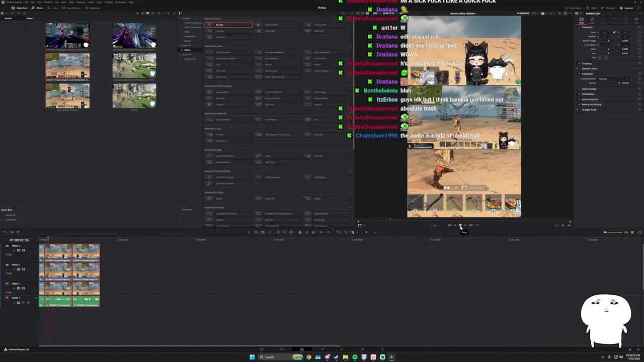Open the Flag color dropdown
This screenshot has height=362, width=644.
point(324,232)
